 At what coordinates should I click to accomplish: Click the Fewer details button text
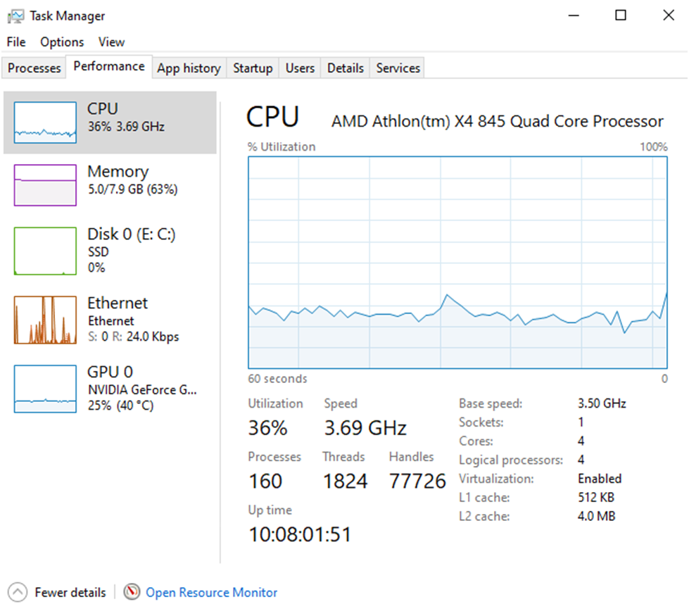[x=70, y=593]
